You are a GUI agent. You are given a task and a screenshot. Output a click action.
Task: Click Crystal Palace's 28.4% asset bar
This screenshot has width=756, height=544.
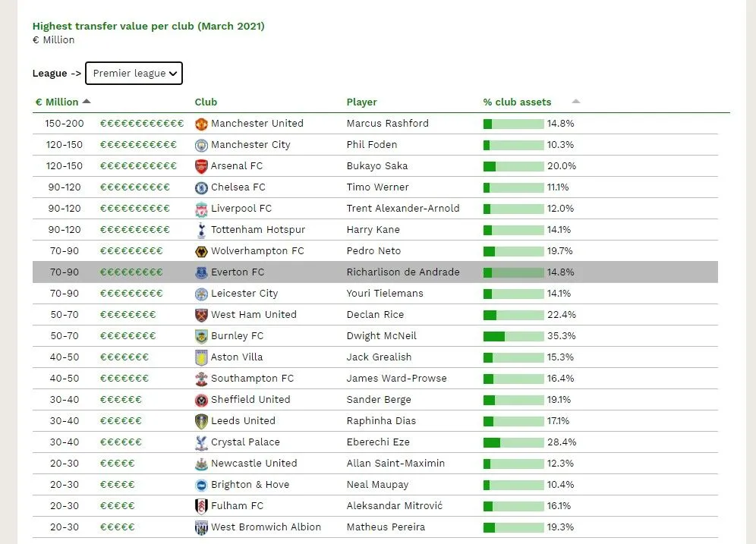pos(513,442)
